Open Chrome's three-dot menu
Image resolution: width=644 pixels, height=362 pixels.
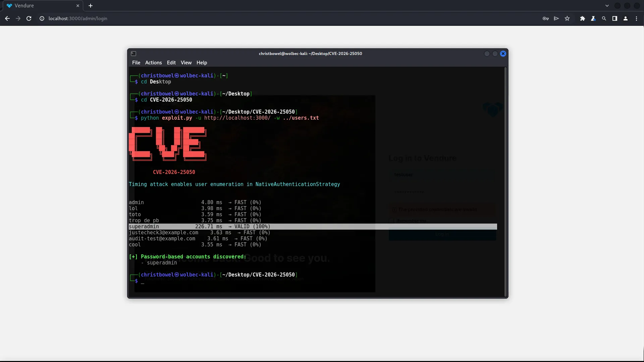coord(637,18)
